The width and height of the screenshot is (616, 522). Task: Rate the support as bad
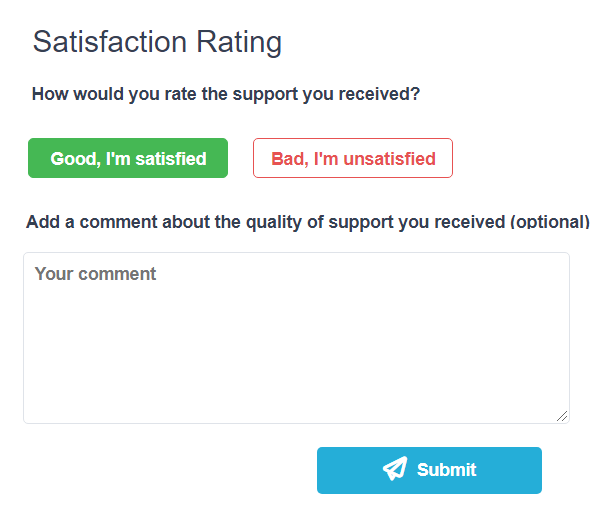[x=353, y=158]
